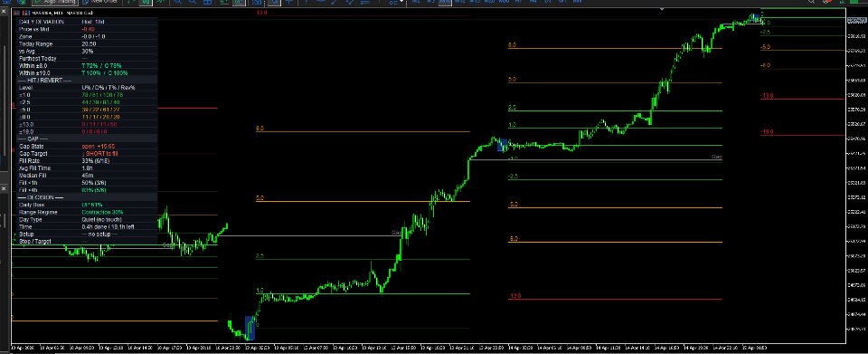Select the D1 timeframe
The height and width of the screenshot is (354, 868).
click(548, 2)
